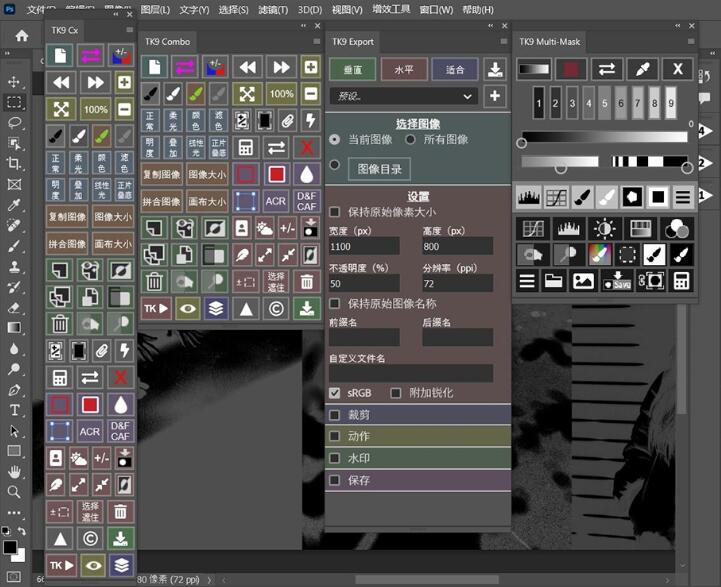The height and width of the screenshot is (587, 721).
Task: Toggle the eye icon in TK9 Combo
Action: pyautogui.click(x=188, y=308)
